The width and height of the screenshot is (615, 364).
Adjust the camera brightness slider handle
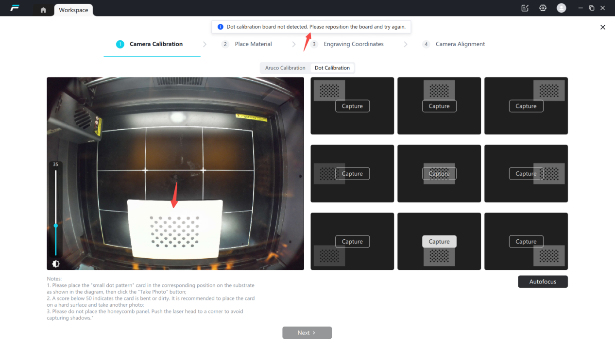56,226
